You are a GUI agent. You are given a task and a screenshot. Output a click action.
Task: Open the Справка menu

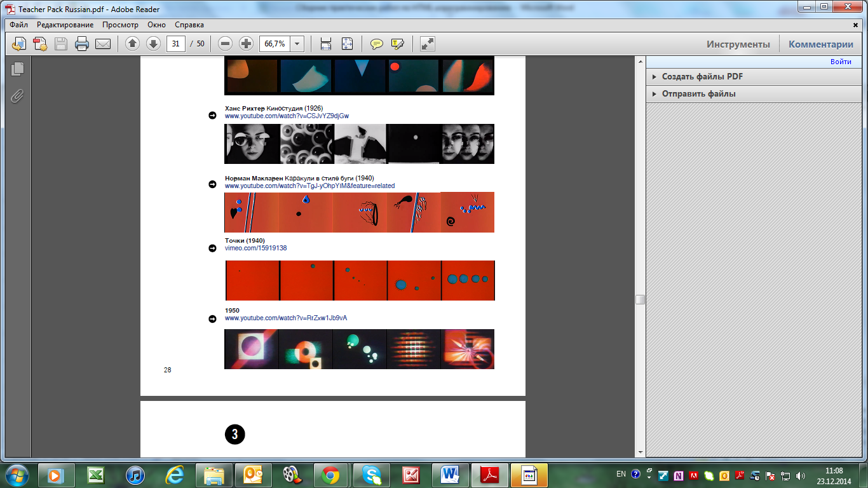(189, 25)
